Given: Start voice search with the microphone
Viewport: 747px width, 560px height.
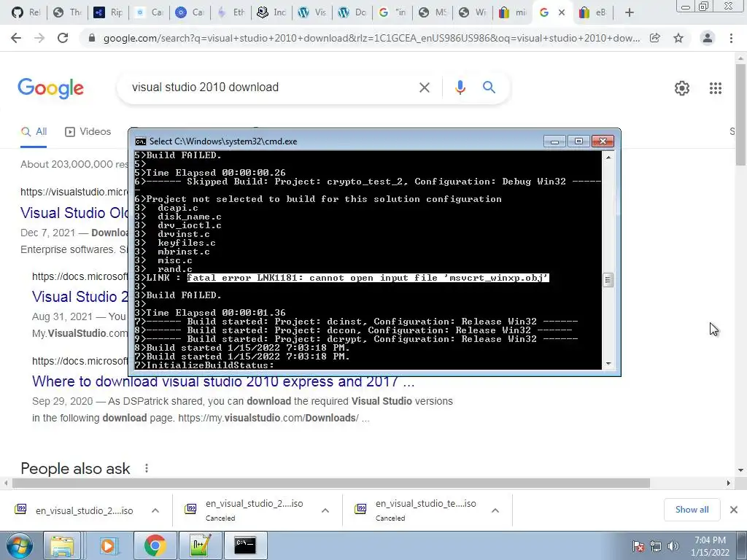Looking at the screenshot, I should point(460,87).
